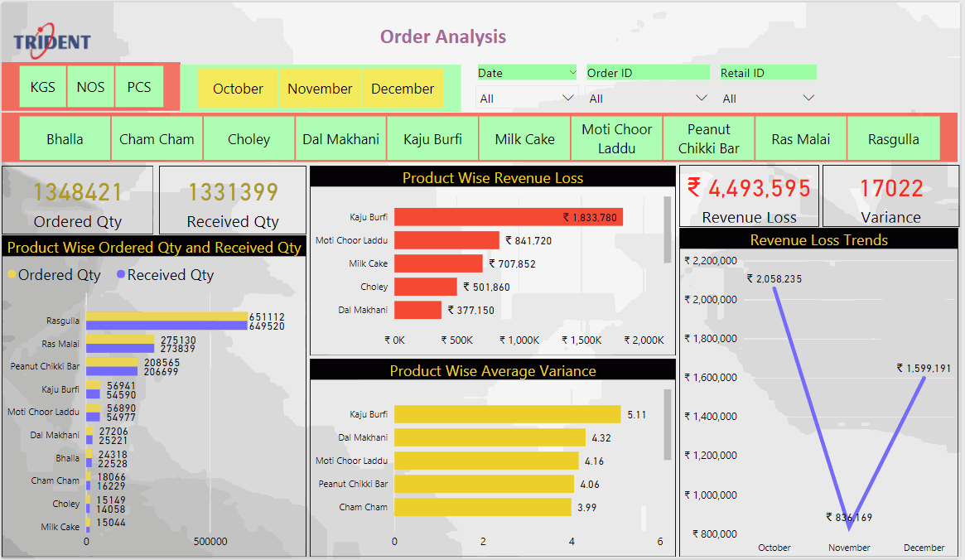Click the Revenue Loss chart scrollbar
The height and width of the screenshot is (560, 965).
(x=668, y=230)
